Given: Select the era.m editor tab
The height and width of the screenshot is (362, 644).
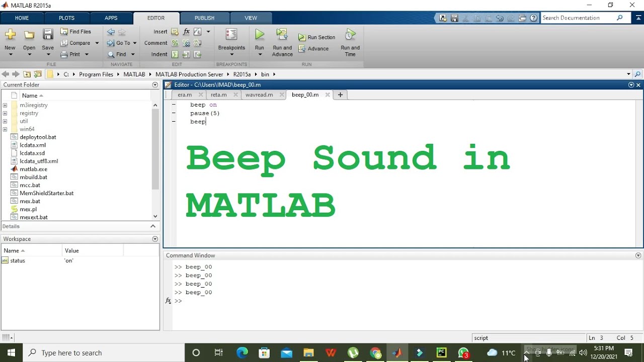Looking at the screenshot, I should coord(185,95).
